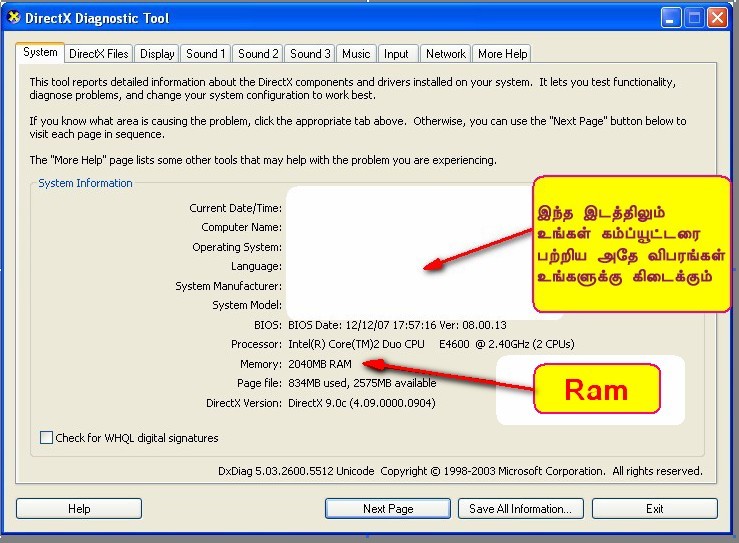Select the BIOS Date value text
739x543 pixels.
(x=397, y=325)
